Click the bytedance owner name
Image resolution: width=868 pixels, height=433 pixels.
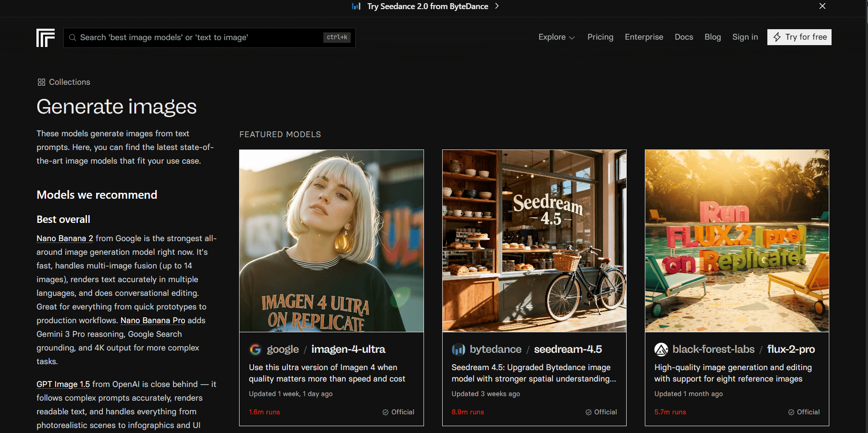pyautogui.click(x=495, y=349)
